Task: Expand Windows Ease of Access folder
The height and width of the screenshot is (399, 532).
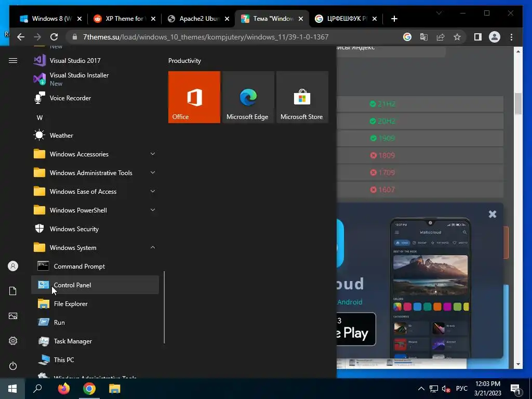Action: click(x=95, y=191)
